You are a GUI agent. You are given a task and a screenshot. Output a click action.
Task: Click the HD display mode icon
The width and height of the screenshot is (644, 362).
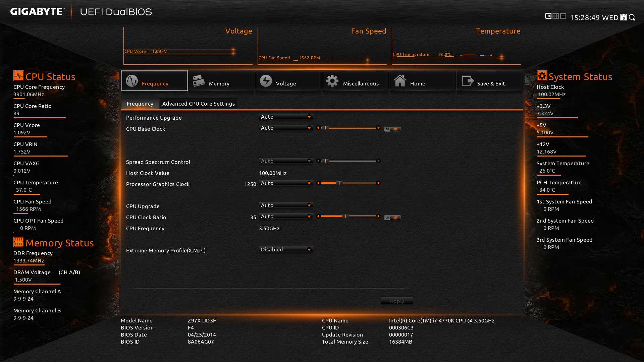[x=548, y=16]
